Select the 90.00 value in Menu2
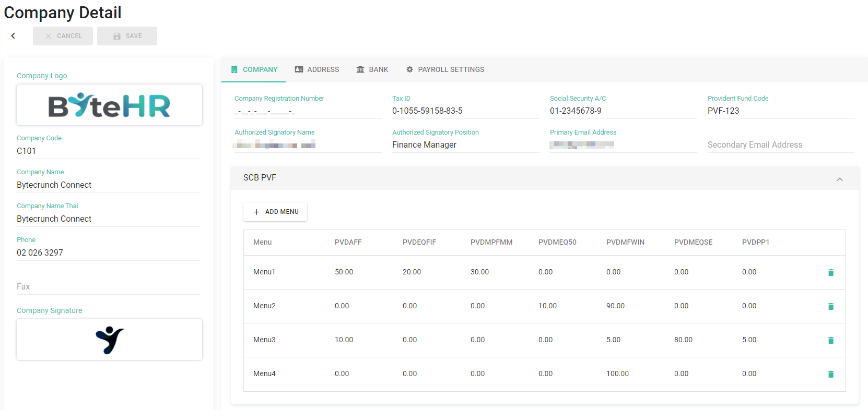This screenshot has height=410, width=868. click(615, 306)
